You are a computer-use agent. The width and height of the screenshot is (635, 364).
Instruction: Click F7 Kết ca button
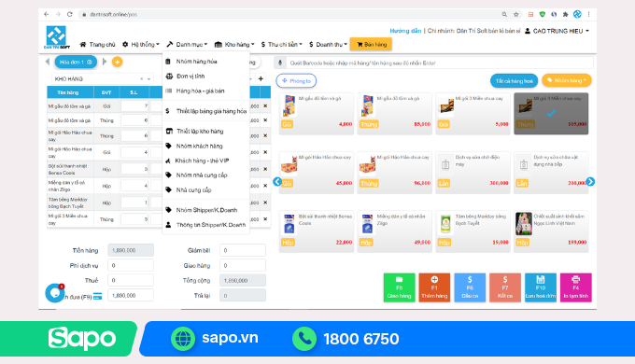[x=505, y=287]
